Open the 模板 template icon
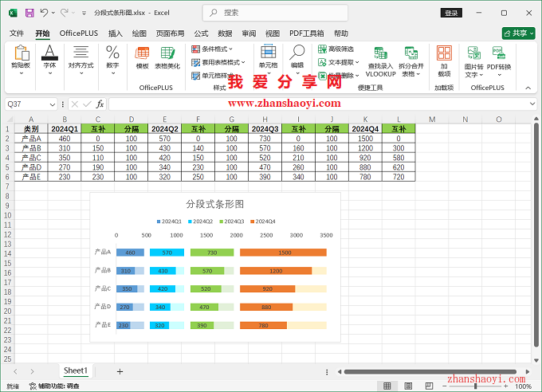542x392 pixels. (143, 57)
